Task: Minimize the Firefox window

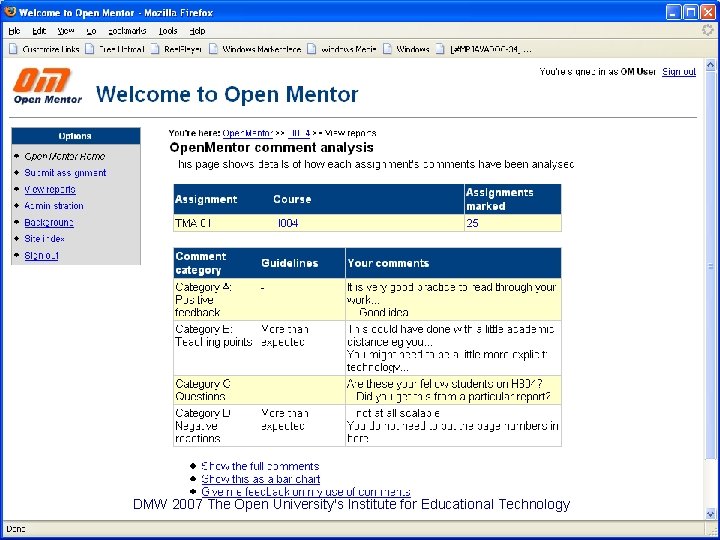Action: pos(674,12)
